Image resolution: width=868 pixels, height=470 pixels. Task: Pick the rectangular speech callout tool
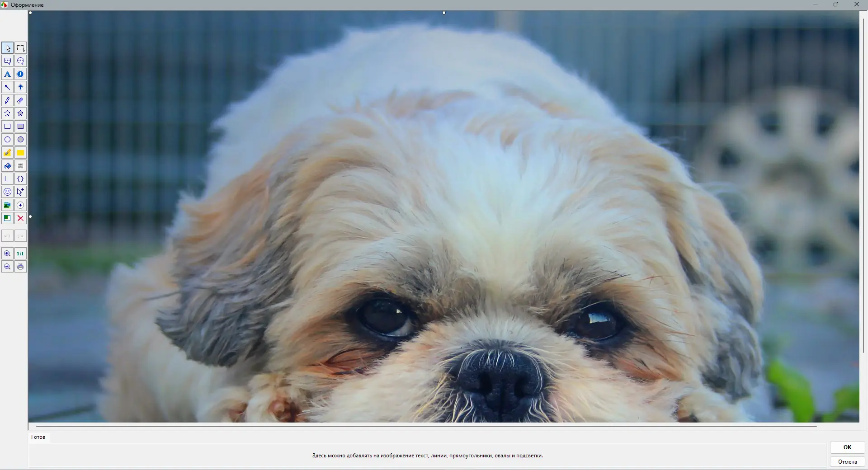7,61
